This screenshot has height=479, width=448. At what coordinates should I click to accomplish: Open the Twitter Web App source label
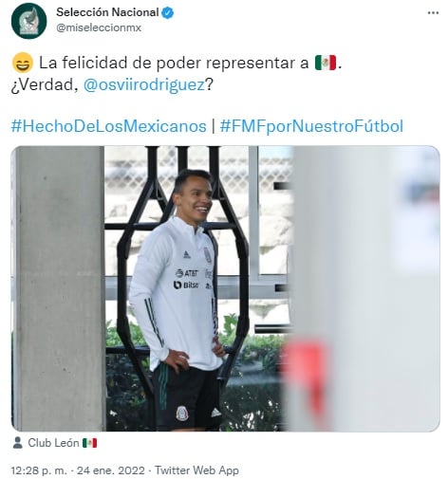(196, 470)
